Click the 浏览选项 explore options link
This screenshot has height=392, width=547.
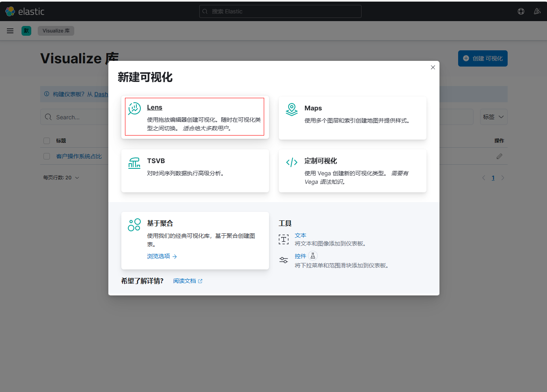pos(162,256)
